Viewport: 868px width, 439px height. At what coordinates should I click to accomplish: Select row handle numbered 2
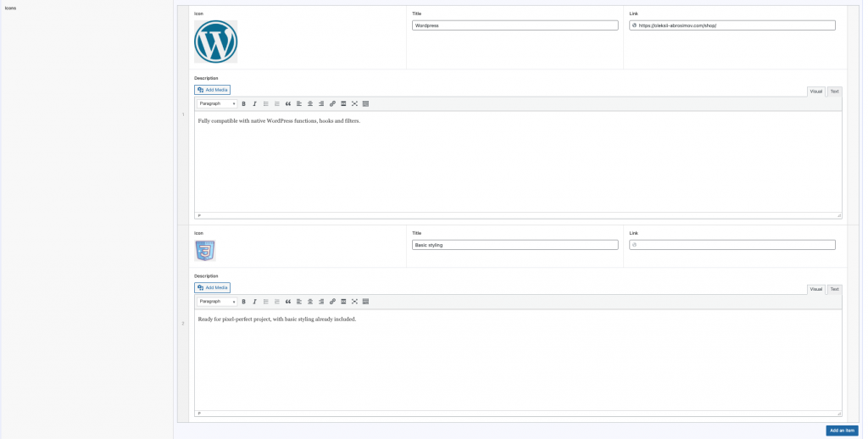pyautogui.click(x=183, y=323)
